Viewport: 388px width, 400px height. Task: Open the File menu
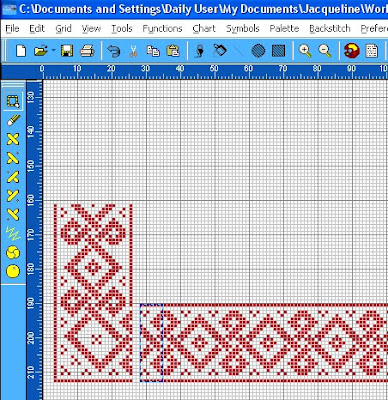12,29
